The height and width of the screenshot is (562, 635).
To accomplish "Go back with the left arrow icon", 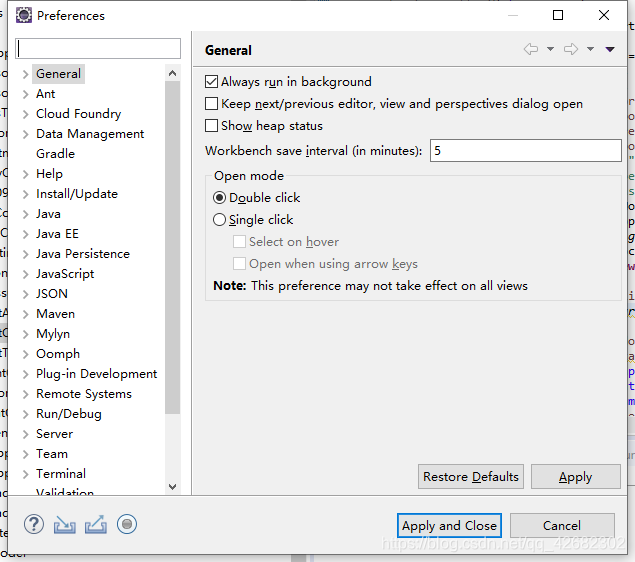I will pos(531,49).
